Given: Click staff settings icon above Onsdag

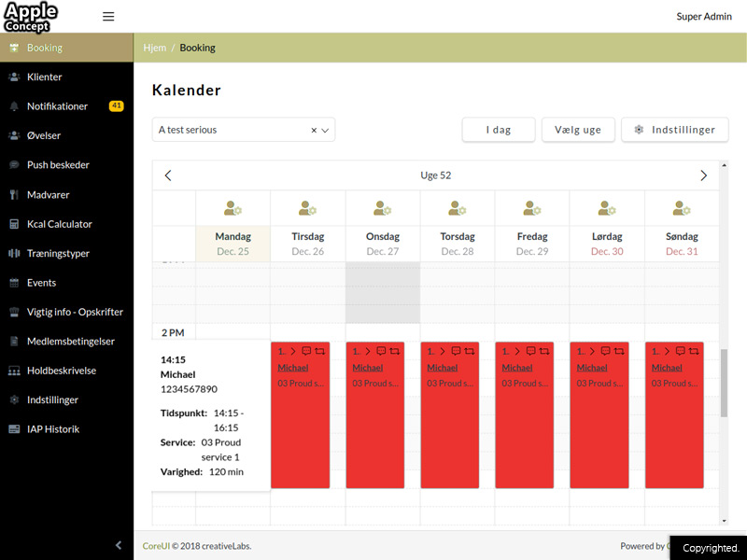Looking at the screenshot, I should [382, 208].
